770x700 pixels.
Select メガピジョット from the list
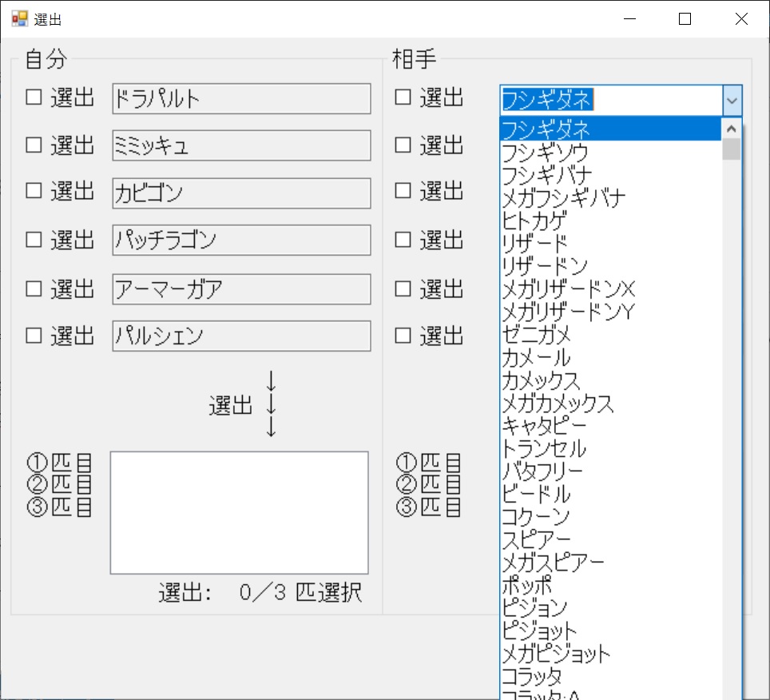click(610, 654)
